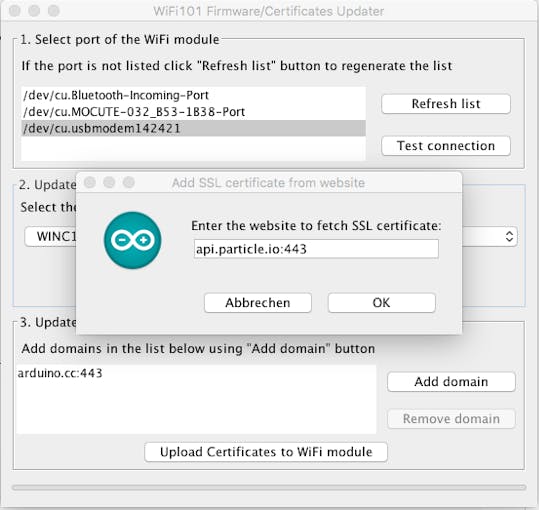Click the Refresh list button
This screenshot has height=510, width=539.
click(446, 104)
